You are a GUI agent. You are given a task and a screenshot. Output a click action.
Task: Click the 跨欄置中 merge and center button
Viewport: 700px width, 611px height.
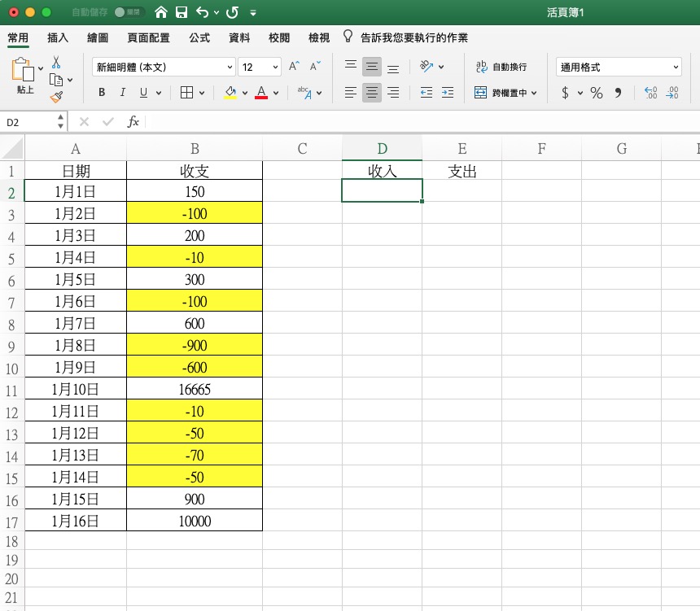(x=505, y=93)
